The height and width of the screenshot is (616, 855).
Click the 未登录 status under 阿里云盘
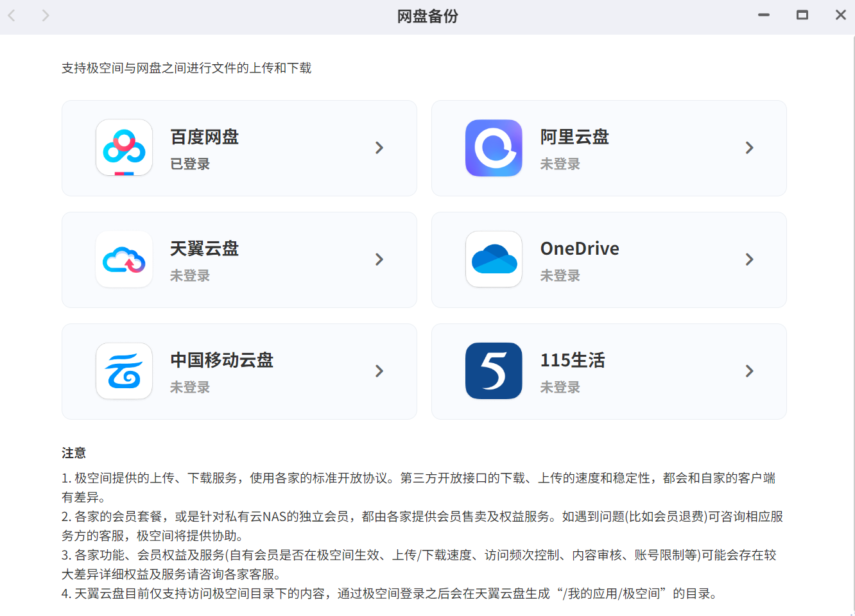click(560, 164)
